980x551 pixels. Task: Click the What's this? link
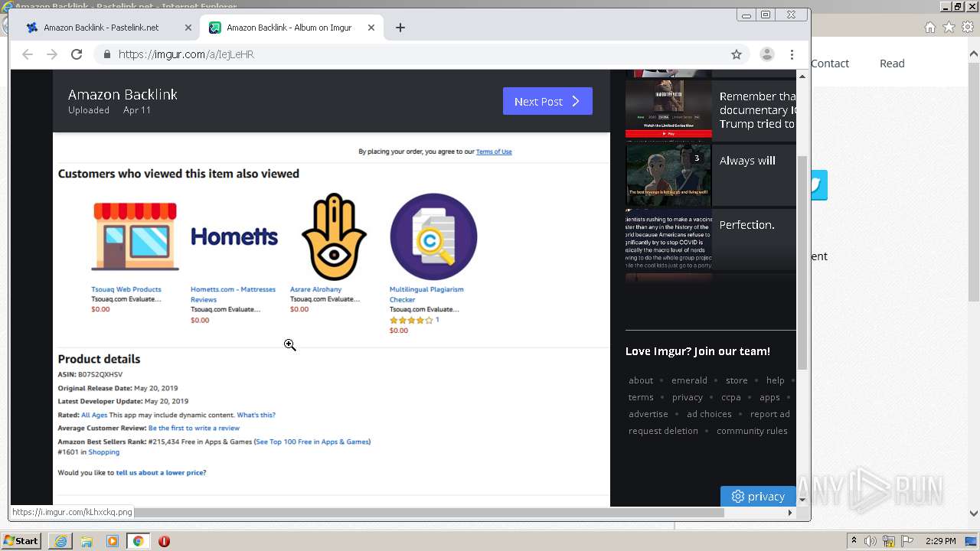[256, 415]
